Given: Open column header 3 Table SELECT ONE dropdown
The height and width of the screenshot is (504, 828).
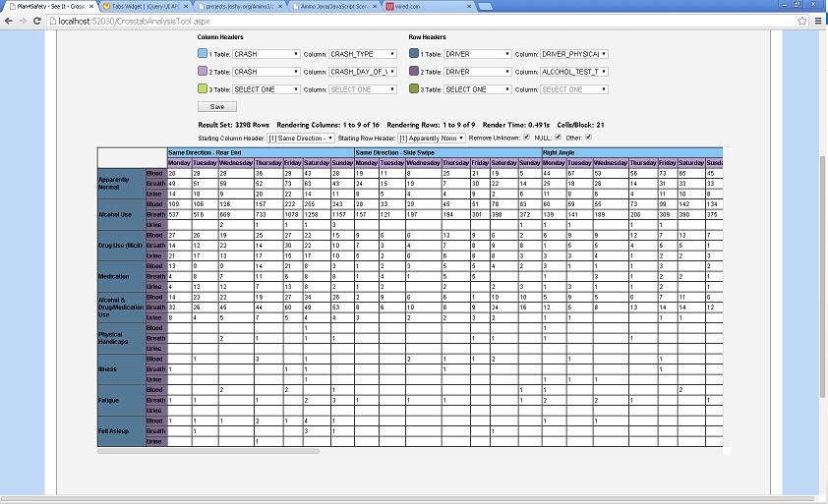Looking at the screenshot, I should [x=266, y=89].
